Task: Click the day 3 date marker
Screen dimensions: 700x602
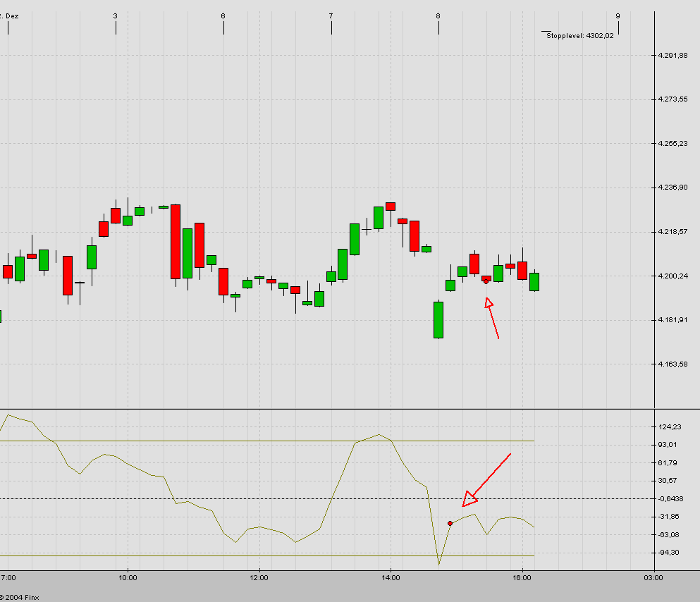Action: pyautogui.click(x=116, y=16)
